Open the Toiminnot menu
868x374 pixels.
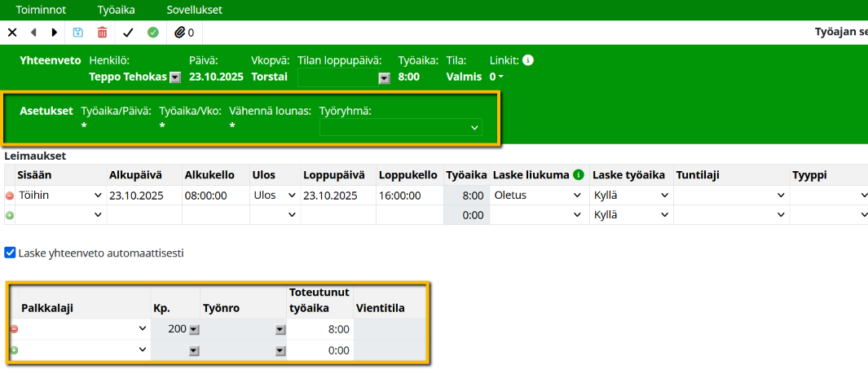point(41,10)
